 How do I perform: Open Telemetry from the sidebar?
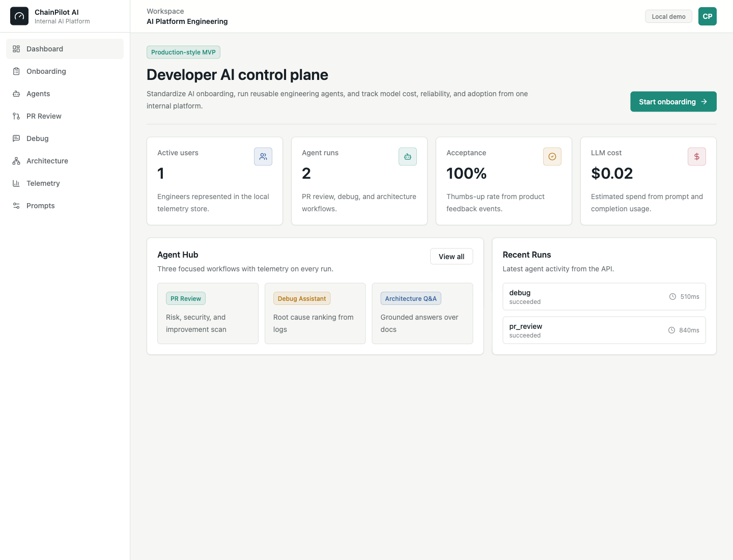(65, 183)
